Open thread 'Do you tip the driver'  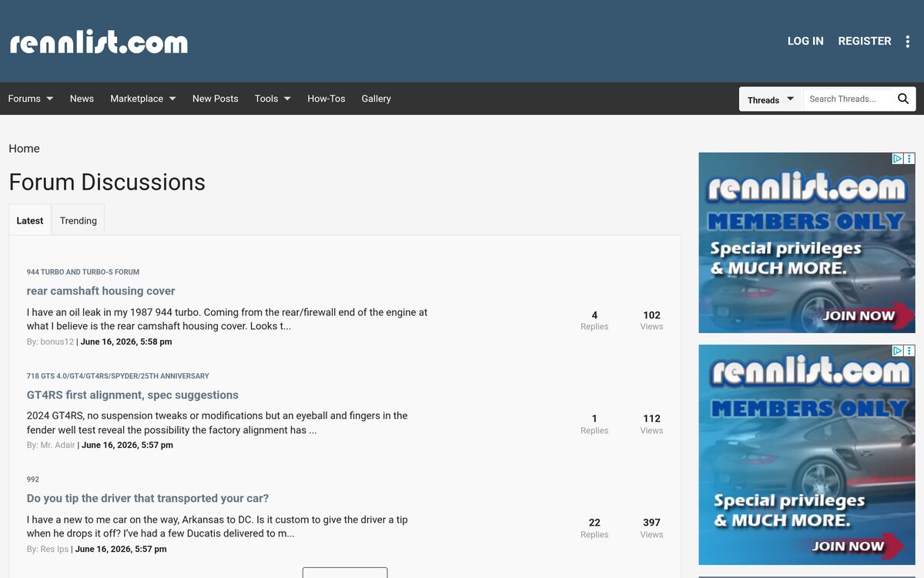point(148,498)
